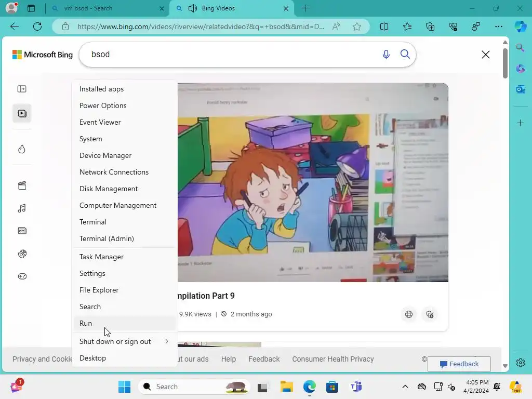Open music note sidebar icon

(x=22, y=208)
